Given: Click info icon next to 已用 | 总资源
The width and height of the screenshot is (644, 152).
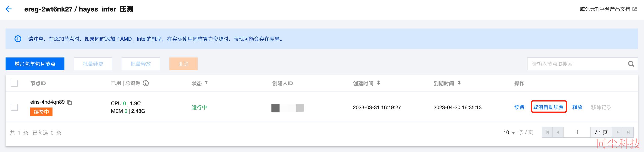Looking at the screenshot, I should (x=146, y=83).
